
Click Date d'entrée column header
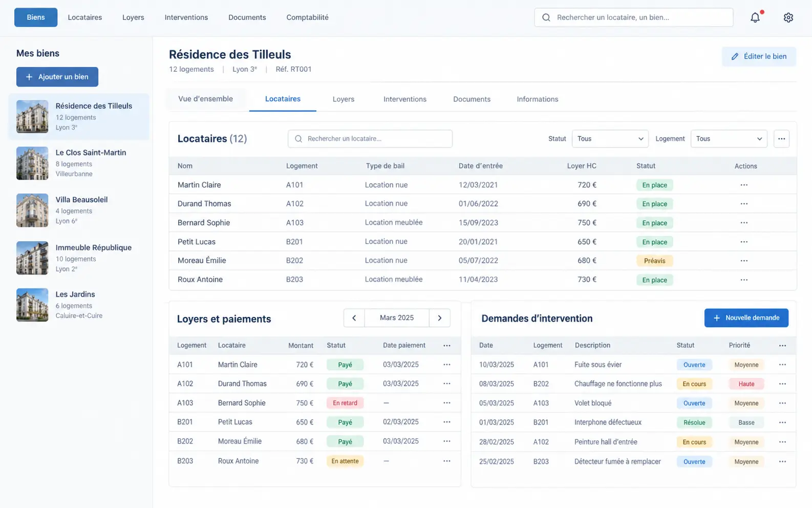tap(481, 166)
